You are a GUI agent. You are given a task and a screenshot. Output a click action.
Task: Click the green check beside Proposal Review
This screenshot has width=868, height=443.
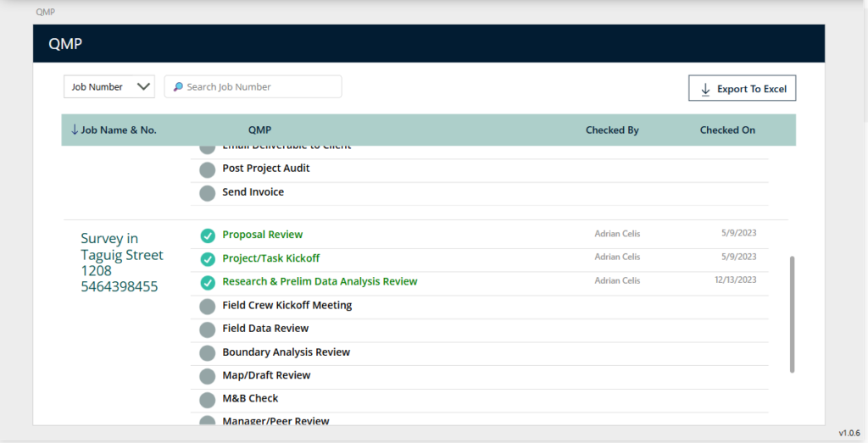[x=208, y=235]
